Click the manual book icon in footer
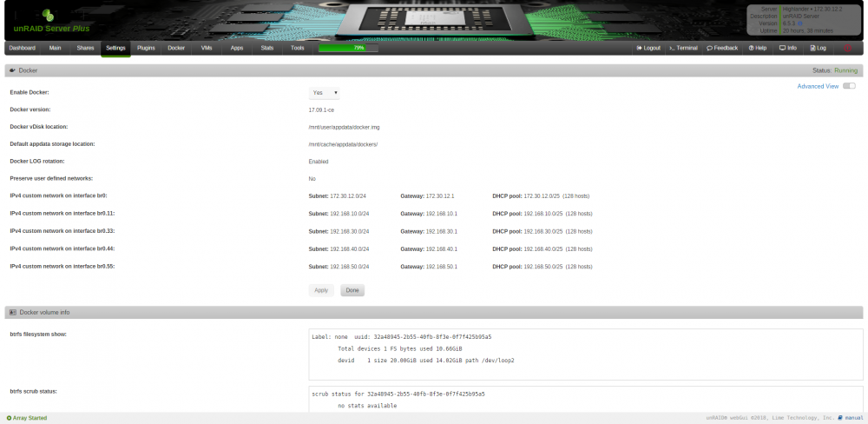 [840, 418]
